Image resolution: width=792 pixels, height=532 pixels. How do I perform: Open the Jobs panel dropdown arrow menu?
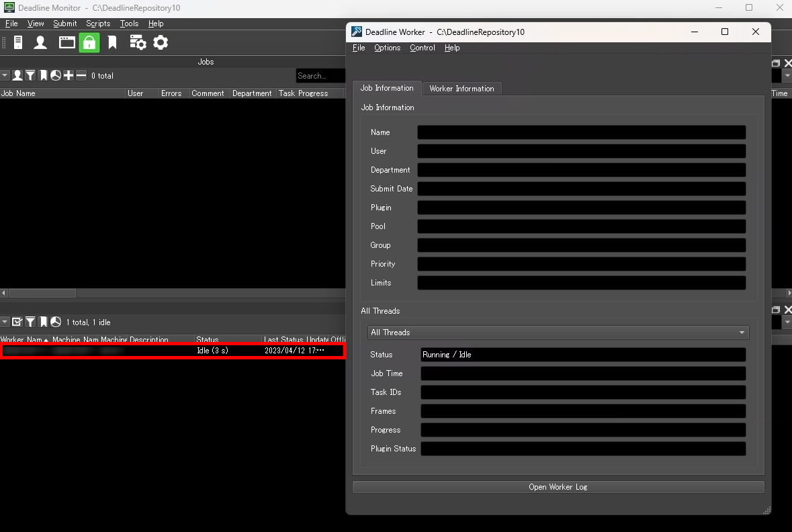(x=5, y=76)
